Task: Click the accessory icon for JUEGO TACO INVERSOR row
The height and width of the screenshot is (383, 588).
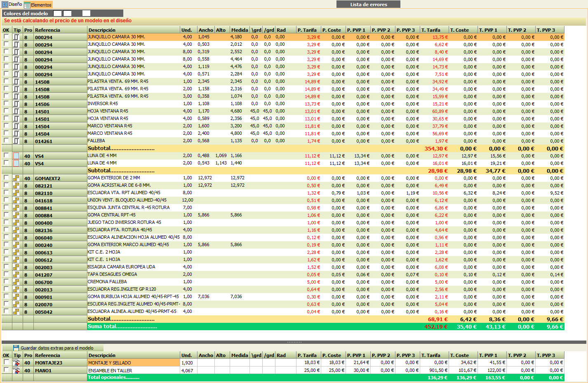Action: pyautogui.click(x=16, y=223)
